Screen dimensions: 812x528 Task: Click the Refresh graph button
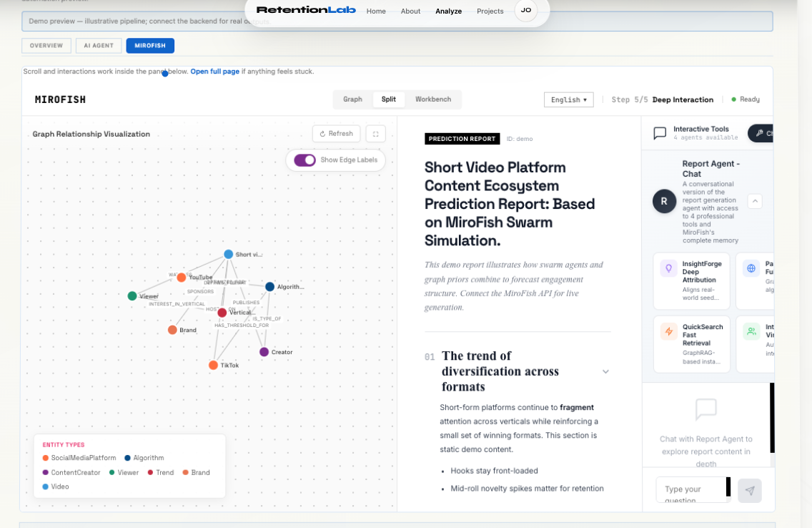336,134
